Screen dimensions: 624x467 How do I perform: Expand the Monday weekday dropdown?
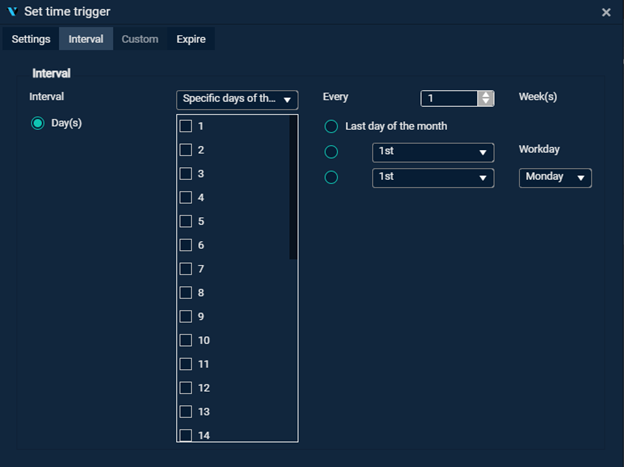555,177
